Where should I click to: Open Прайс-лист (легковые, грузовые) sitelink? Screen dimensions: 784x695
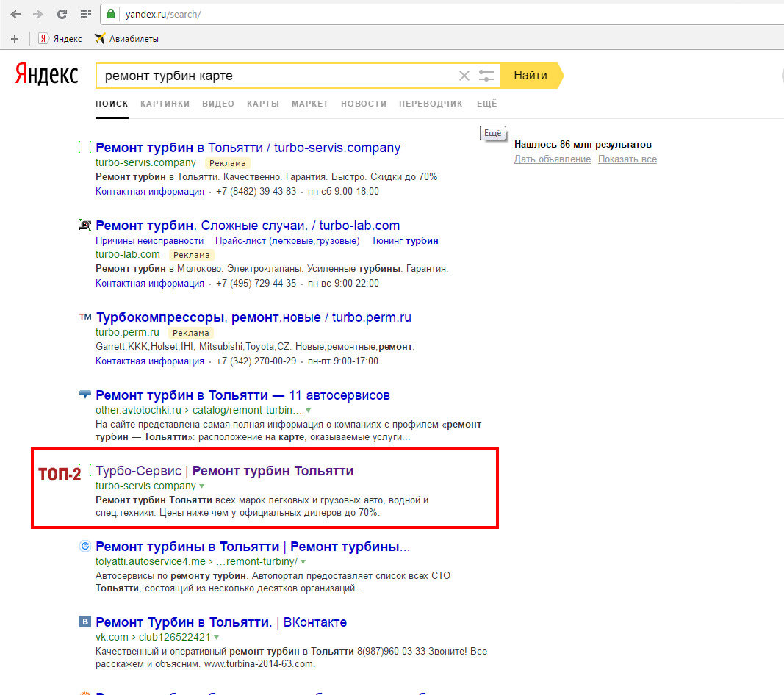pos(287,240)
